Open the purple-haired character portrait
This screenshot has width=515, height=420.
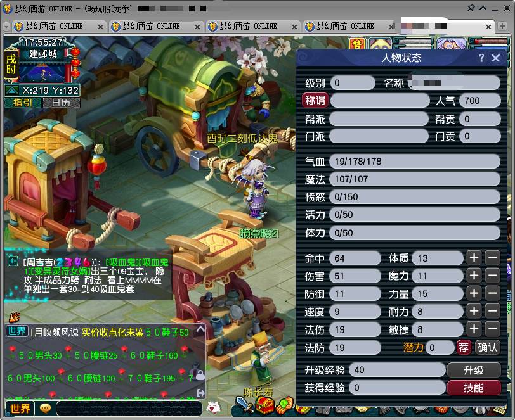pyautogui.click(x=452, y=43)
